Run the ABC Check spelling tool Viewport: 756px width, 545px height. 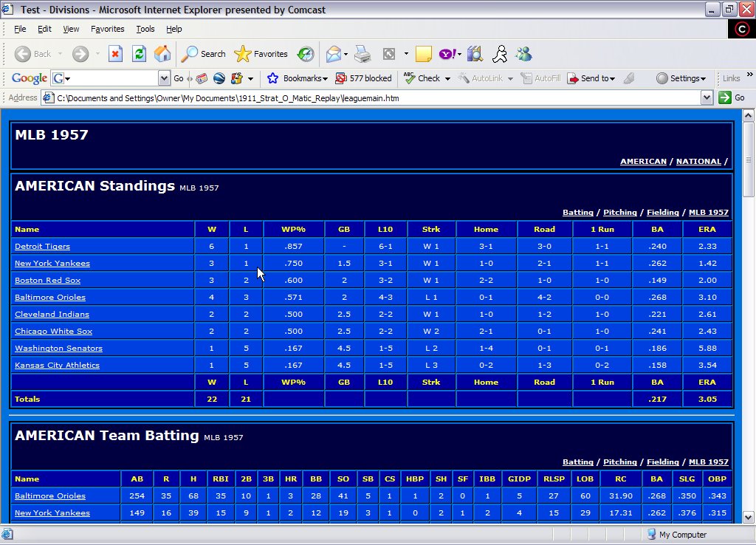pos(422,78)
